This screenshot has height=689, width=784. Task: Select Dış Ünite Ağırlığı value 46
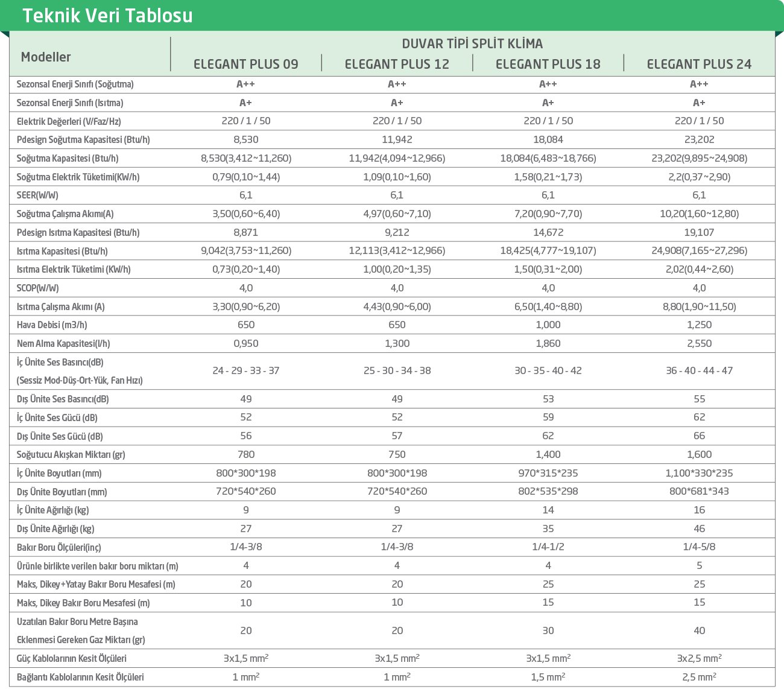pos(700,529)
